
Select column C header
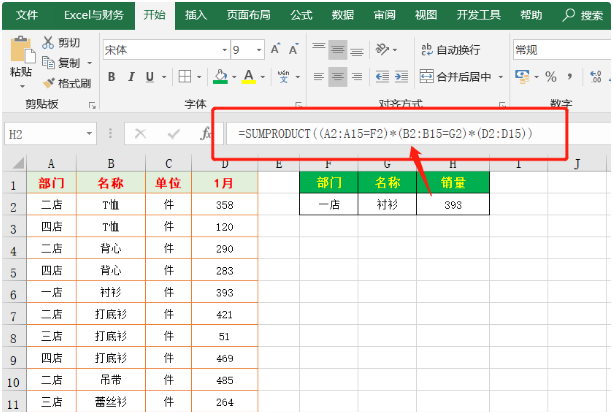click(168, 163)
